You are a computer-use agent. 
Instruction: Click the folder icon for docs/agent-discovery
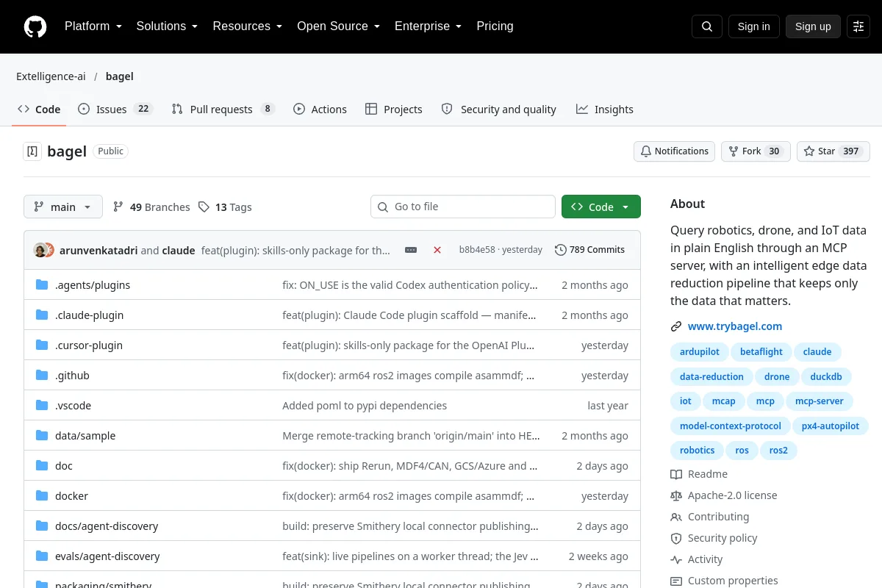42,526
